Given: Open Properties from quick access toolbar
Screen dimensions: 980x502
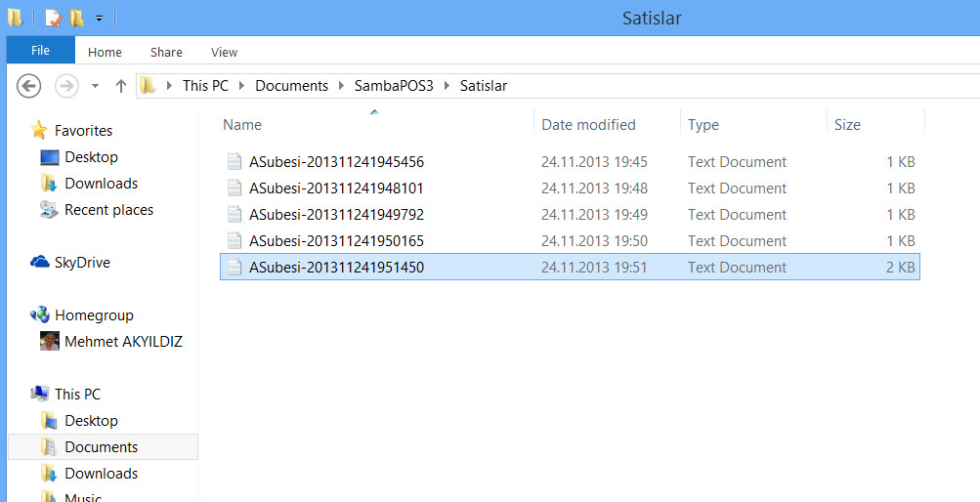Looking at the screenshot, I should (x=52, y=18).
